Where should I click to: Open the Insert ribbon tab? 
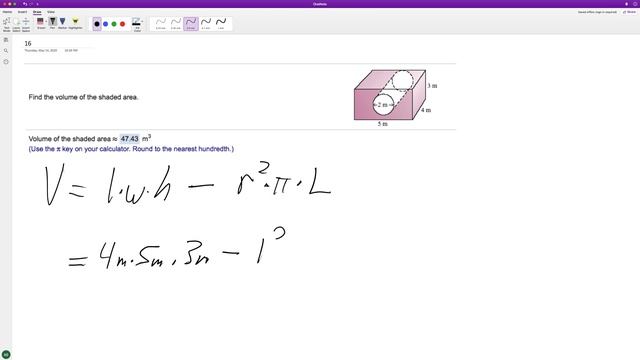[x=22, y=12]
